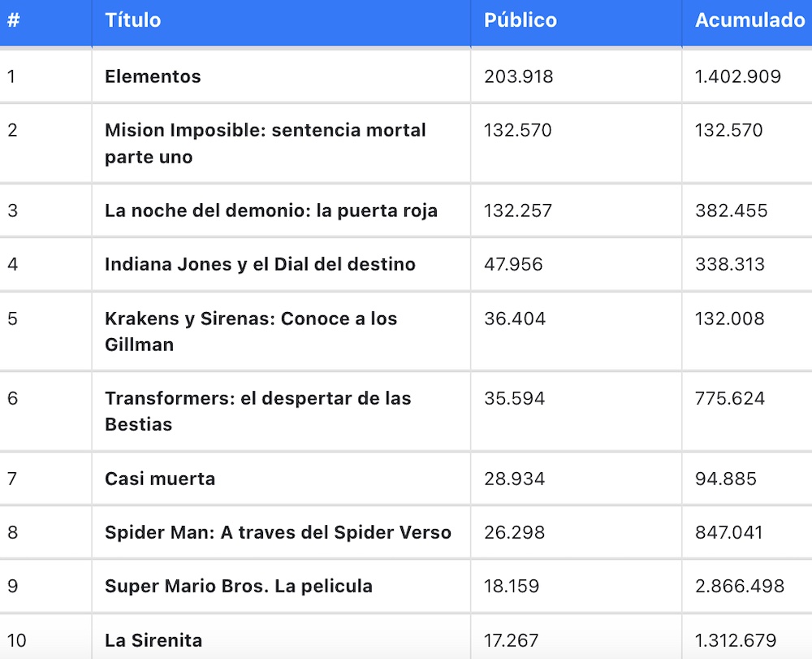The width and height of the screenshot is (812, 659).
Task: Select the Público column header
Action: pos(520,20)
